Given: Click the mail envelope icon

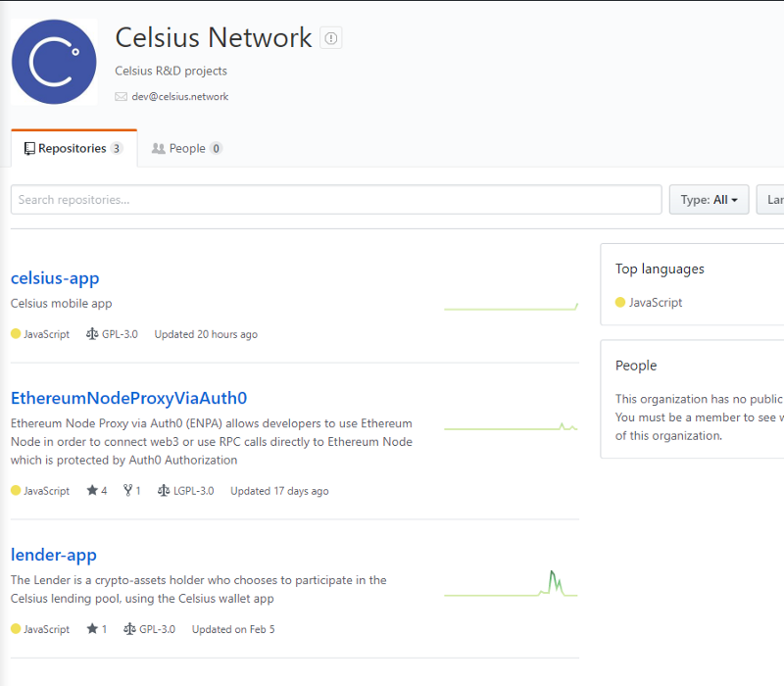Looking at the screenshot, I should pyautogui.click(x=122, y=97).
